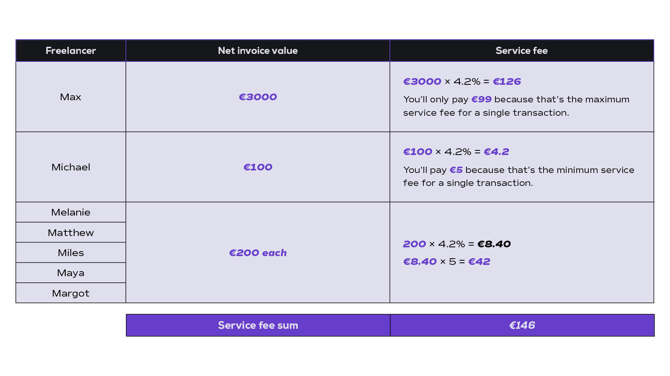
Task: Click the €99 maximum fee text
Action: coord(481,99)
